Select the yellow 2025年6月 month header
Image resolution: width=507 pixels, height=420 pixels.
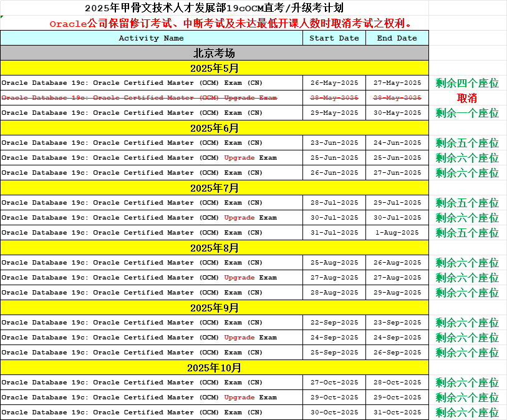tap(214, 128)
